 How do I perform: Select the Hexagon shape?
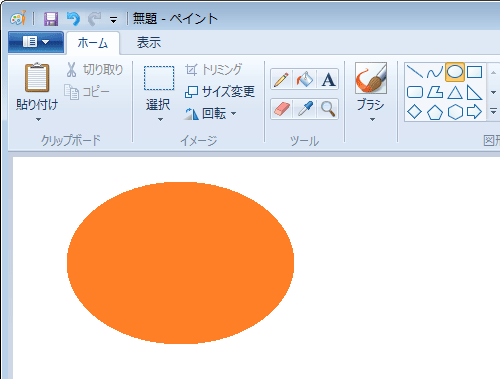click(x=455, y=112)
